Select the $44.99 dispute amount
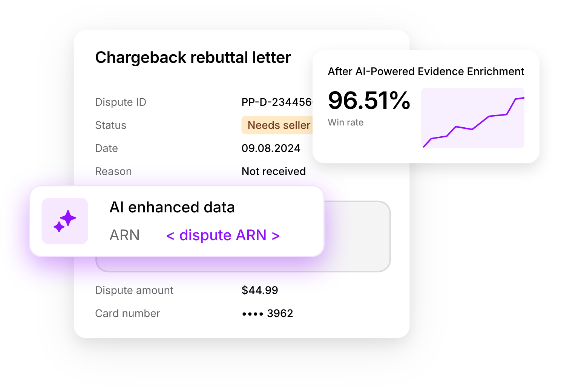Screen dimensions: 587x392 click(x=260, y=290)
